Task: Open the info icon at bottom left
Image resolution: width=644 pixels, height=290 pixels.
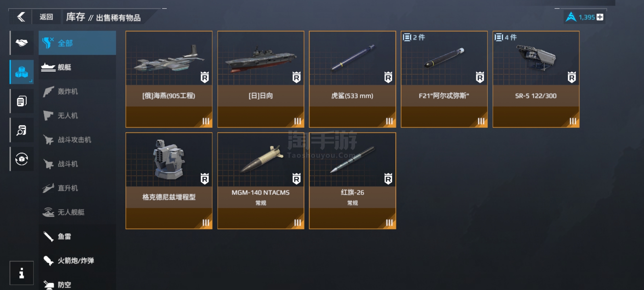Action: click(22, 273)
